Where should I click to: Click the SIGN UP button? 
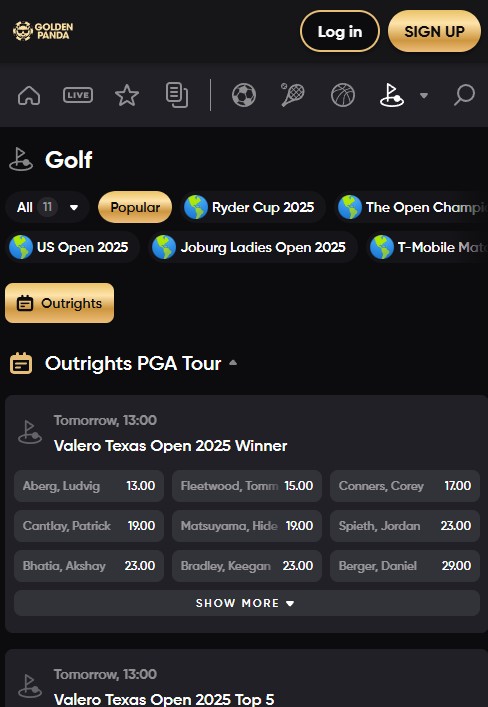coord(434,31)
